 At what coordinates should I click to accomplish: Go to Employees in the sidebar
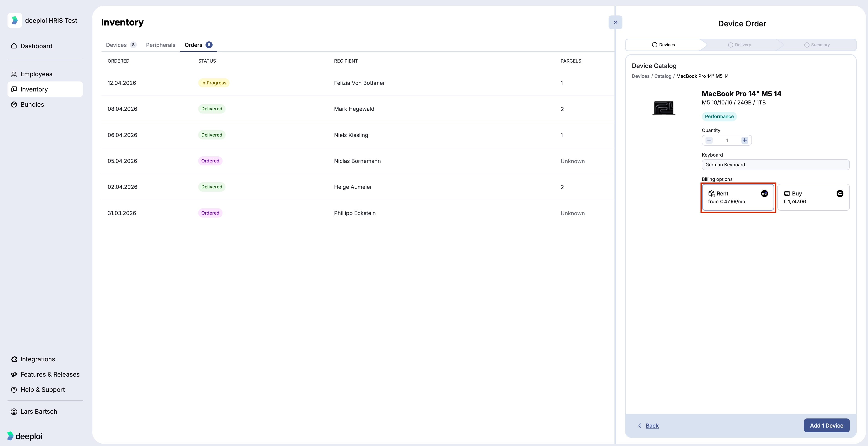click(x=45, y=74)
